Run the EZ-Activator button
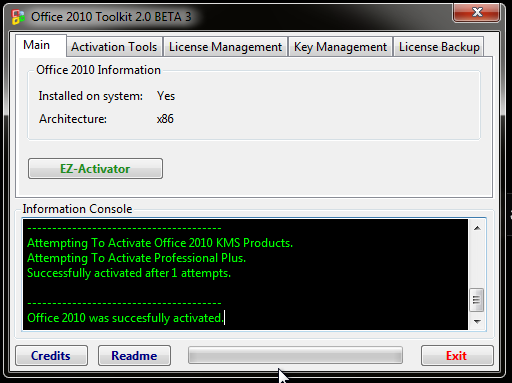 [x=95, y=169]
